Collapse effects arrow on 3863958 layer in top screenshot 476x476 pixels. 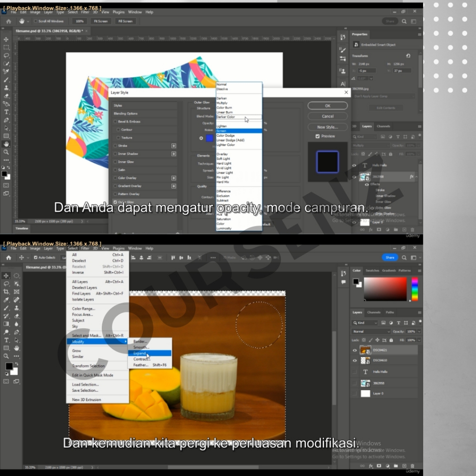[x=416, y=177]
